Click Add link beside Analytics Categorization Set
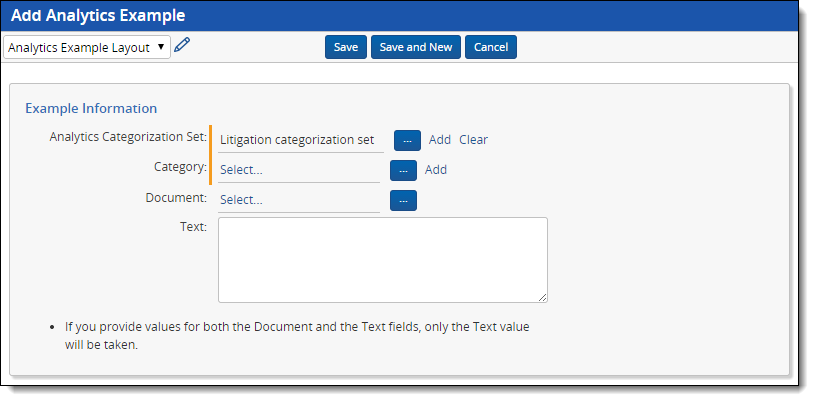The image size is (814, 401). tap(440, 140)
